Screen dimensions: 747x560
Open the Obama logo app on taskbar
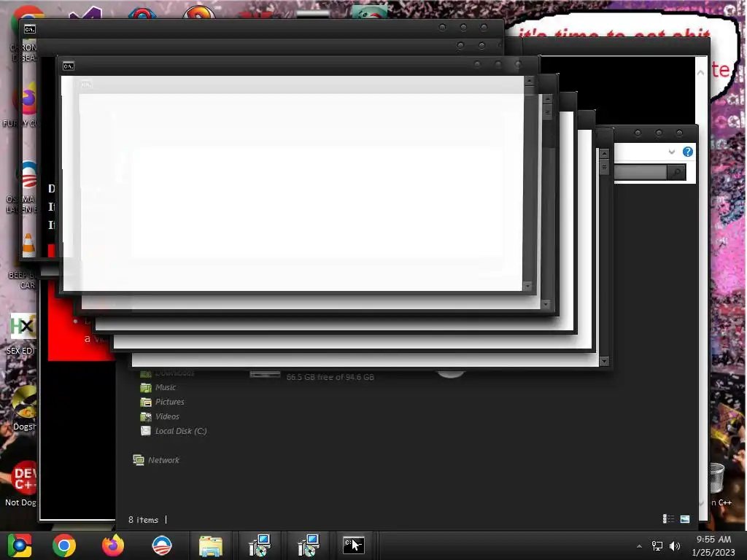162,545
